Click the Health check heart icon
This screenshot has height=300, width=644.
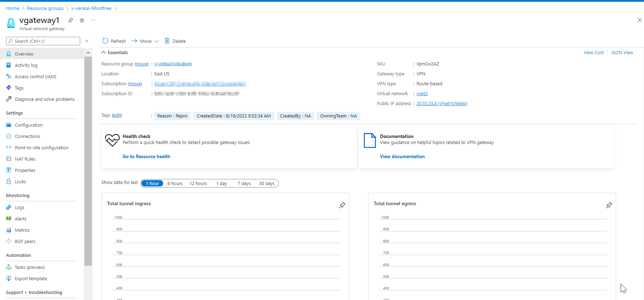[x=112, y=140]
